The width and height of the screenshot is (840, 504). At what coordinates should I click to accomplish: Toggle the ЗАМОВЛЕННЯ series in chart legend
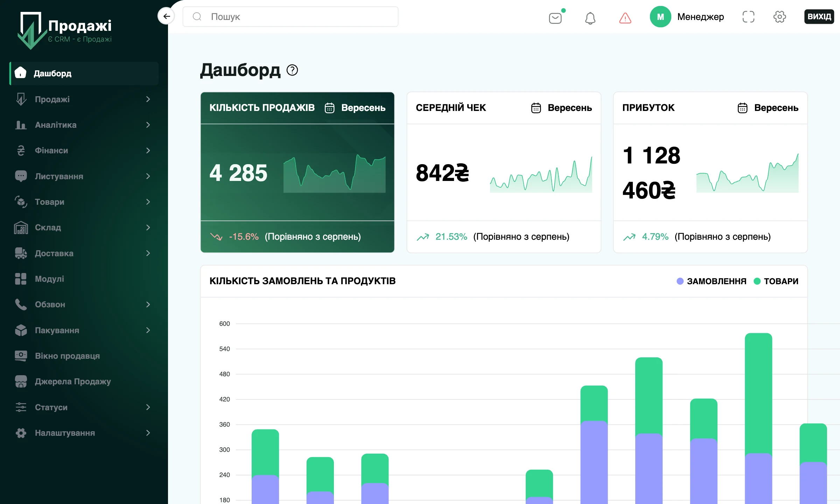(712, 281)
